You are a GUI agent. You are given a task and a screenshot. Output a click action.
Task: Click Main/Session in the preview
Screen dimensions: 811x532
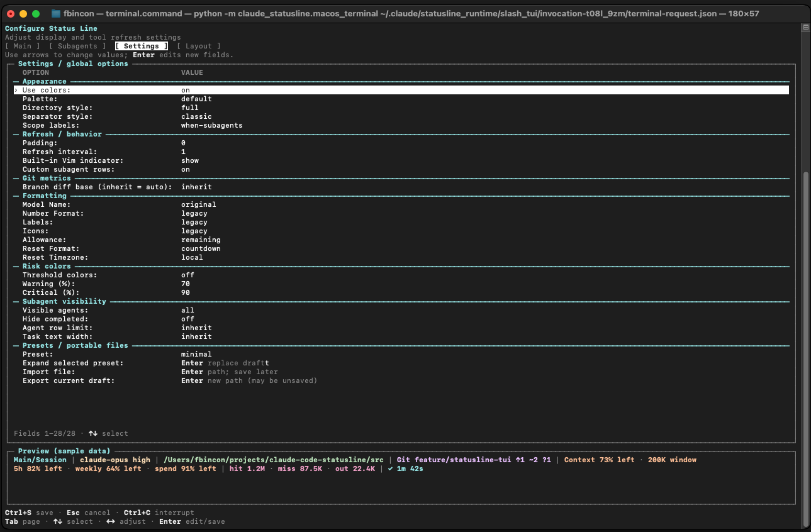(40, 460)
